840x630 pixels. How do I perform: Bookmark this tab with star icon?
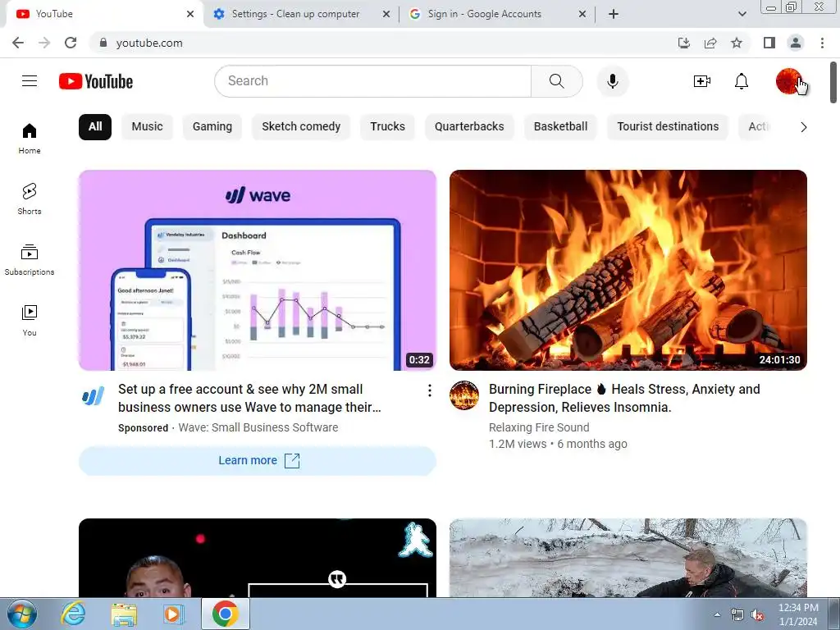click(x=737, y=43)
